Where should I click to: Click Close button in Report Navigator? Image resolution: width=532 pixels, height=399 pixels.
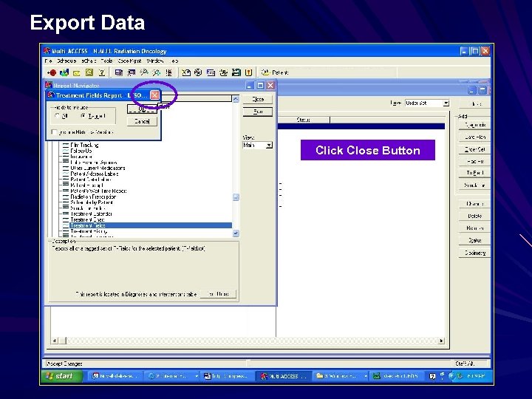coord(258,99)
